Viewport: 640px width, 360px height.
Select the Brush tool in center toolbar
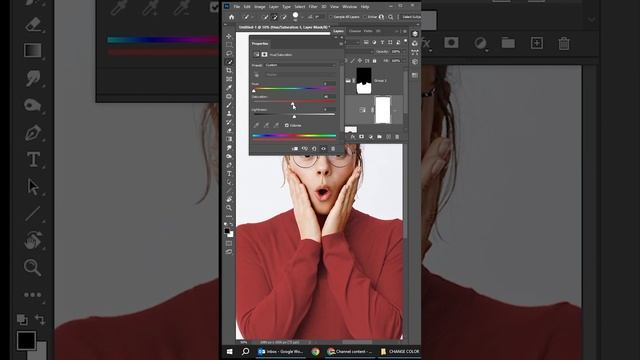pyautogui.click(x=229, y=105)
